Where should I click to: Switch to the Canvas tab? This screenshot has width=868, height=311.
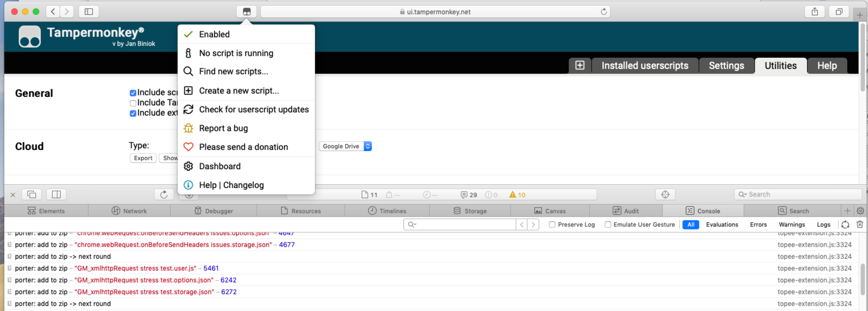(550, 211)
